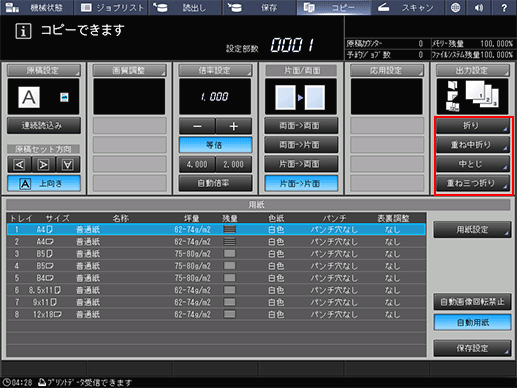Select tray 8 12x18 paper row
Image resolution: width=517 pixels, height=388 pixels.
tap(216, 314)
